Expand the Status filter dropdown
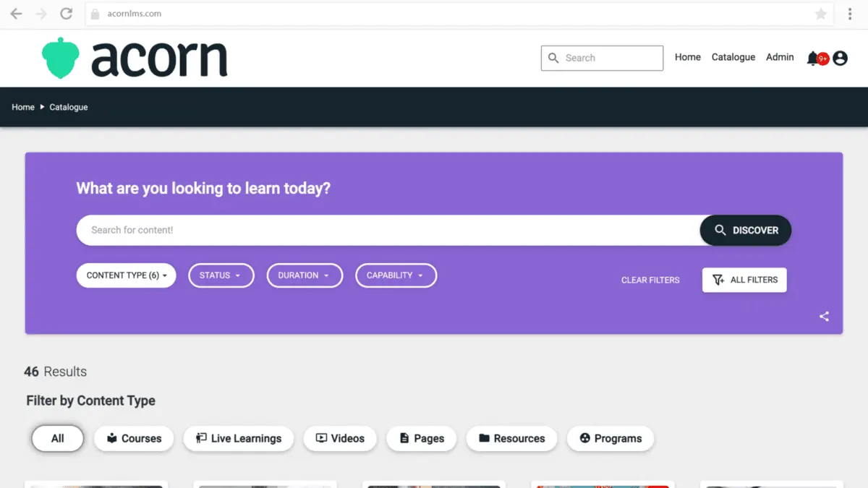Screen dimensions: 868x488 click(221, 275)
